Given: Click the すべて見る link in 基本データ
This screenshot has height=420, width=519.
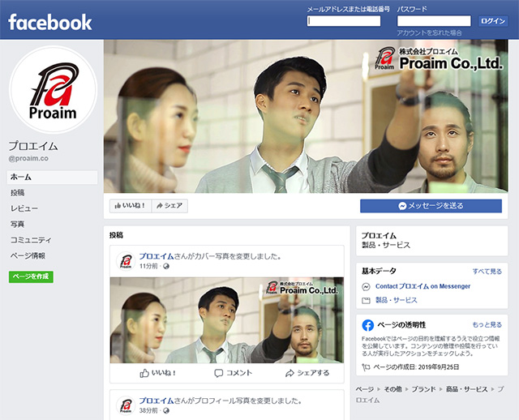Looking at the screenshot, I should coord(487,272).
